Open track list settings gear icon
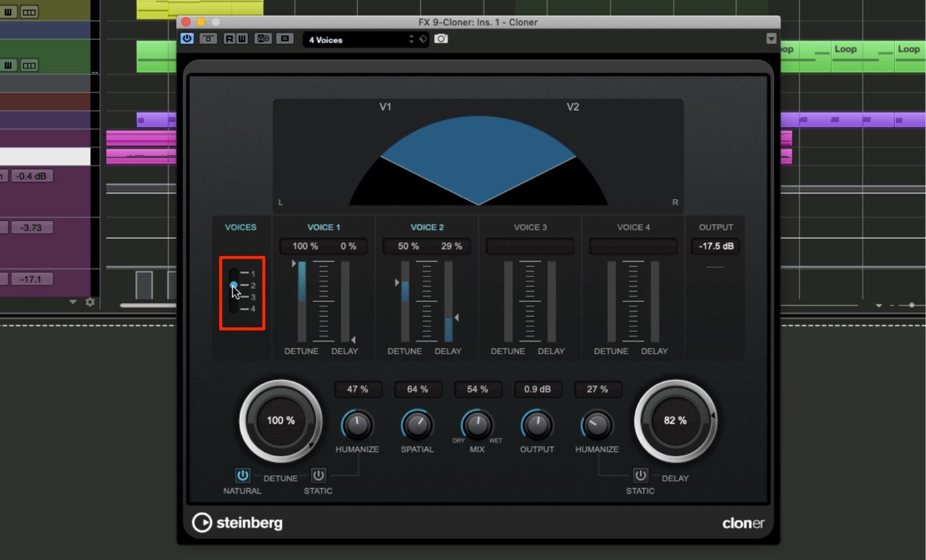The image size is (926, 560). coord(90,302)
